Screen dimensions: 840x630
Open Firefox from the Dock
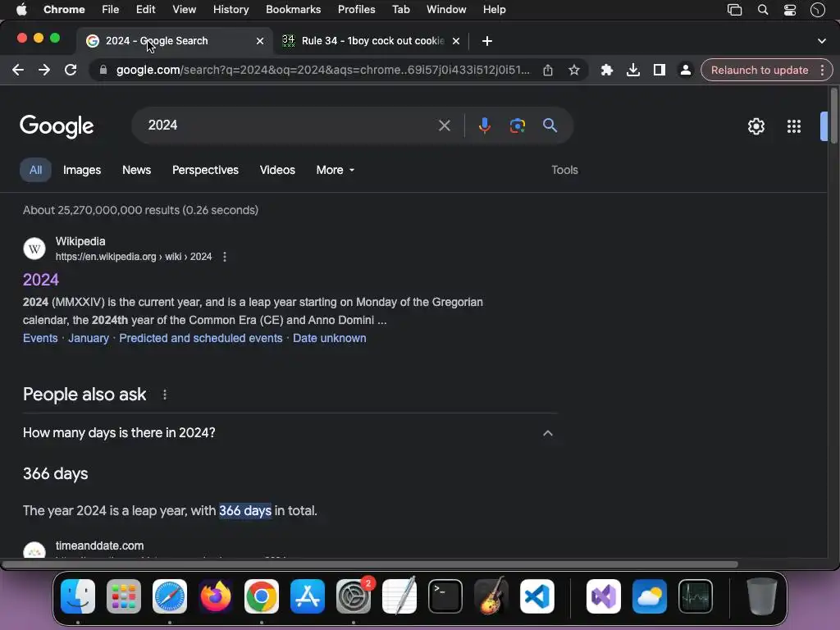(x=216, y=596)
